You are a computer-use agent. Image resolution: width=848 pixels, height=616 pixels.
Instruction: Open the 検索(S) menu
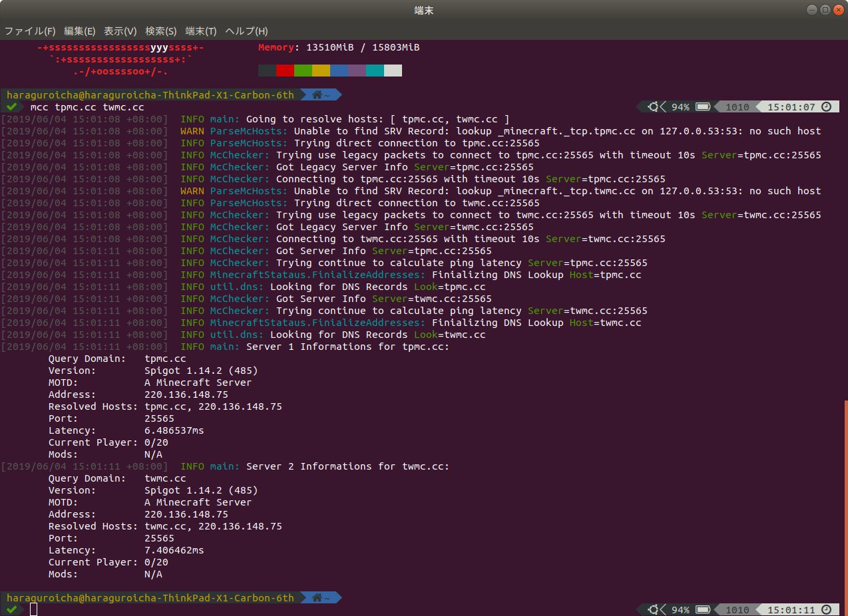161,31
